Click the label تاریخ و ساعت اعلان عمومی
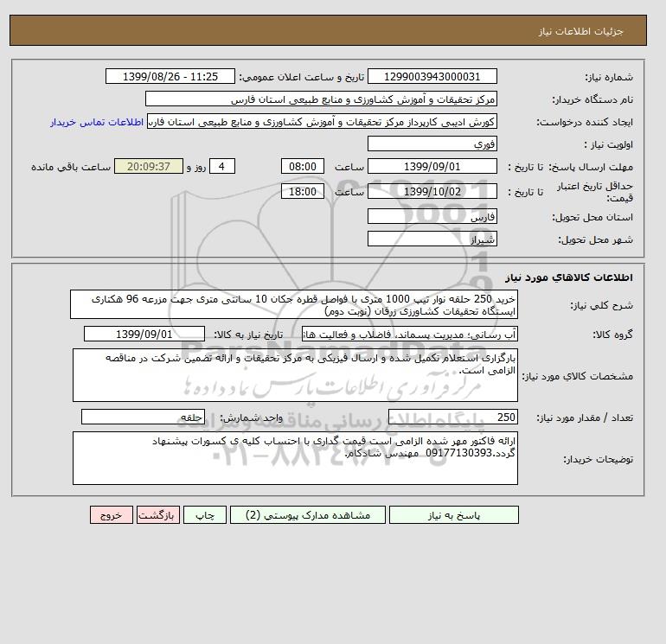Screen dimensions: 666x644 pos(302,77)
